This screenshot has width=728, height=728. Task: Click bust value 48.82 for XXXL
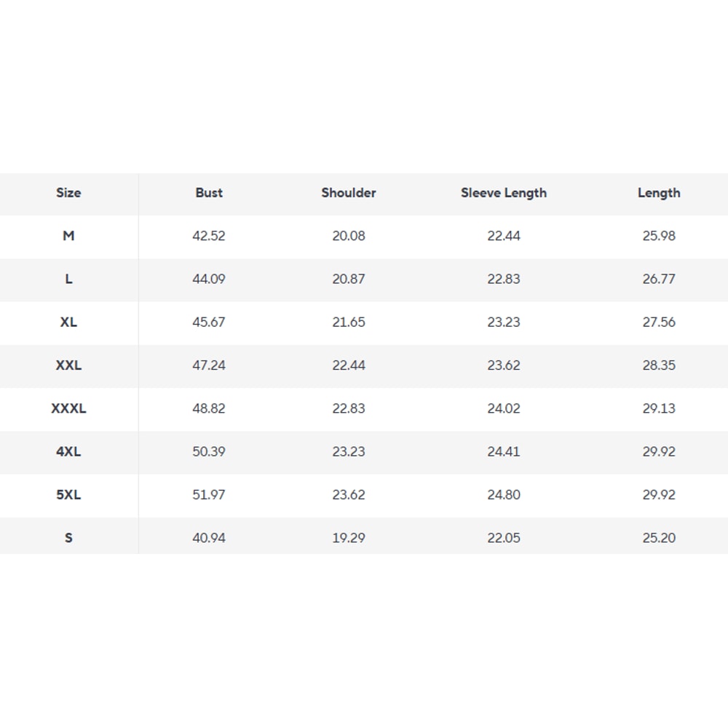(209, 408)
